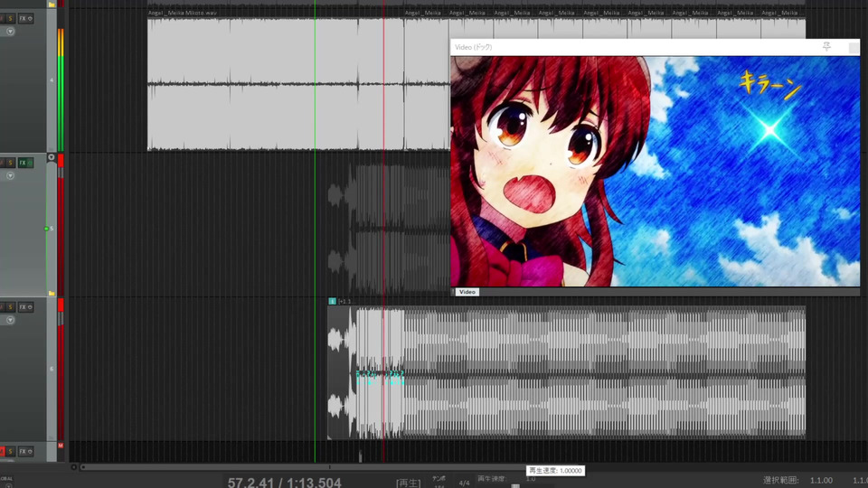
Task: Click the cyan take marker label on track 6 item
Action: point(380,378)
